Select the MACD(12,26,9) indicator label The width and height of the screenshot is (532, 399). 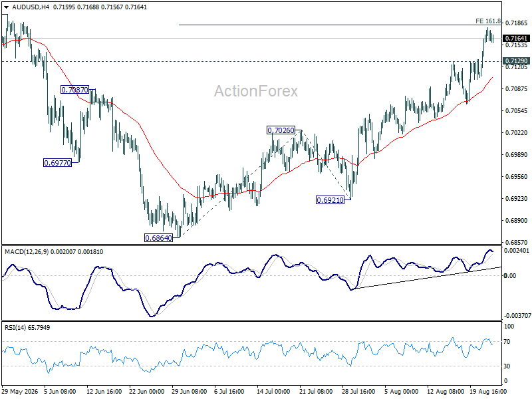pyautogui.click(x=54, y=252)
